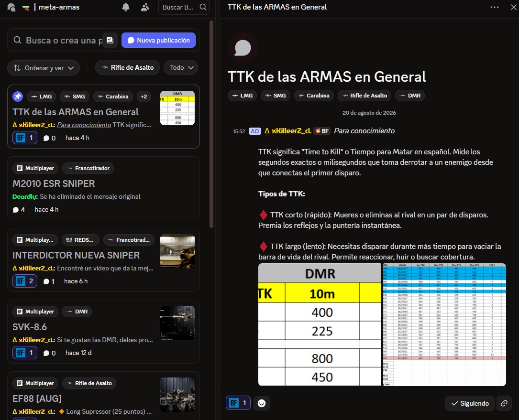Screen dimensions: 519x420
Task: Open thumbnail on SVK-8.6 card
Action: tap(177, 323)
